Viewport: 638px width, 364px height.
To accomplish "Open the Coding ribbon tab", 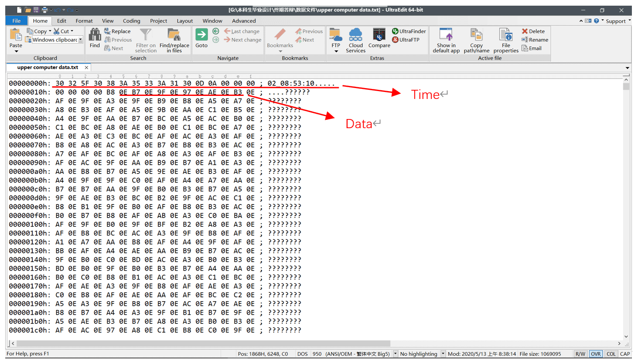I will pyautogui.click(x=131, y=21).
